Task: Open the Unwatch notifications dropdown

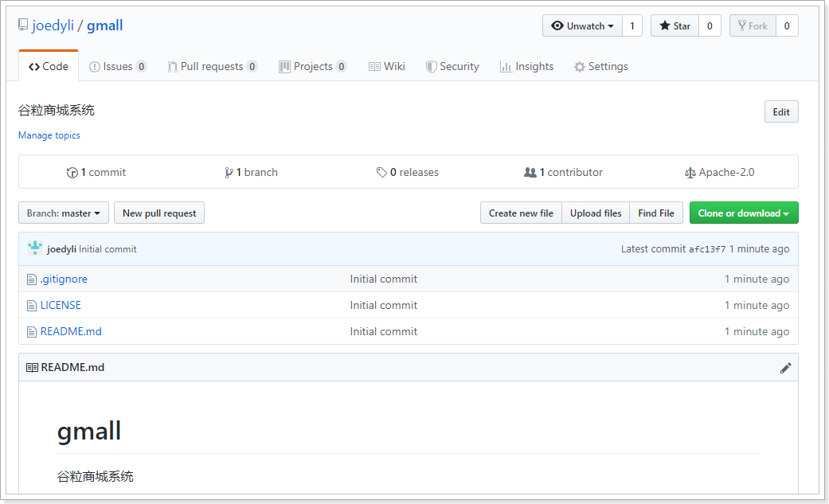Action: click(x=582, y=26)
